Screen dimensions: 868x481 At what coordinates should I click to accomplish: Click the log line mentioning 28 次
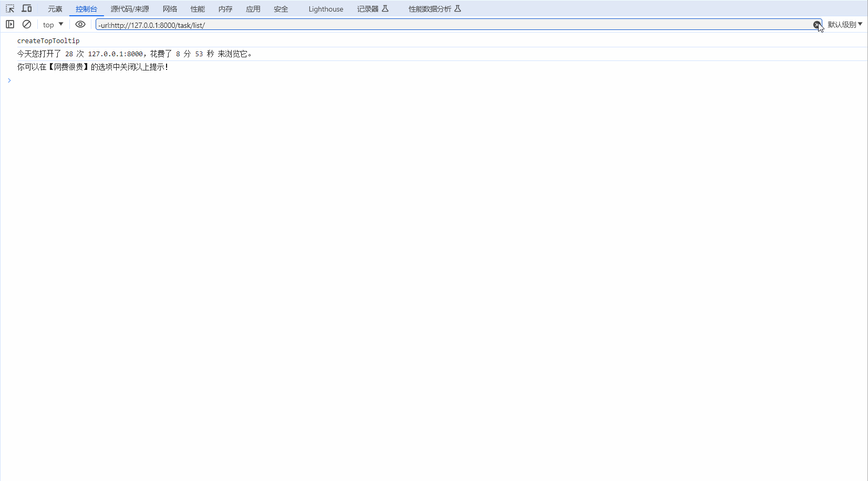point(135,54)
